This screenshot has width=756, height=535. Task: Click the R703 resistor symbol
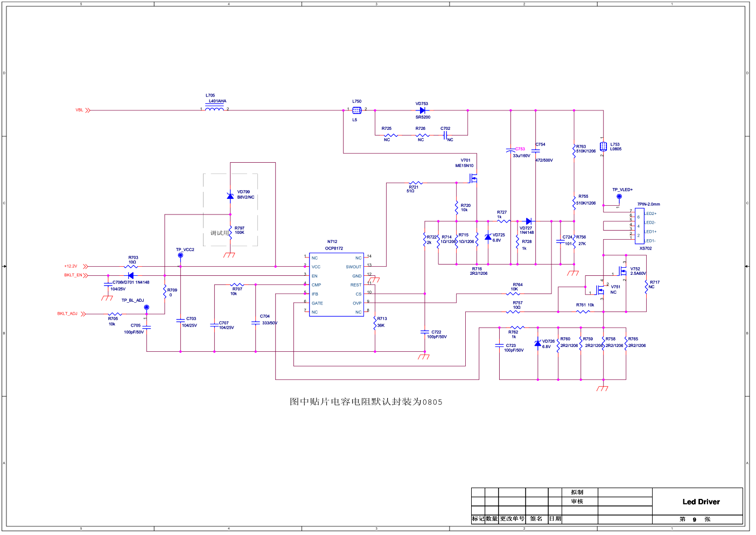click(x=131, y=267)
